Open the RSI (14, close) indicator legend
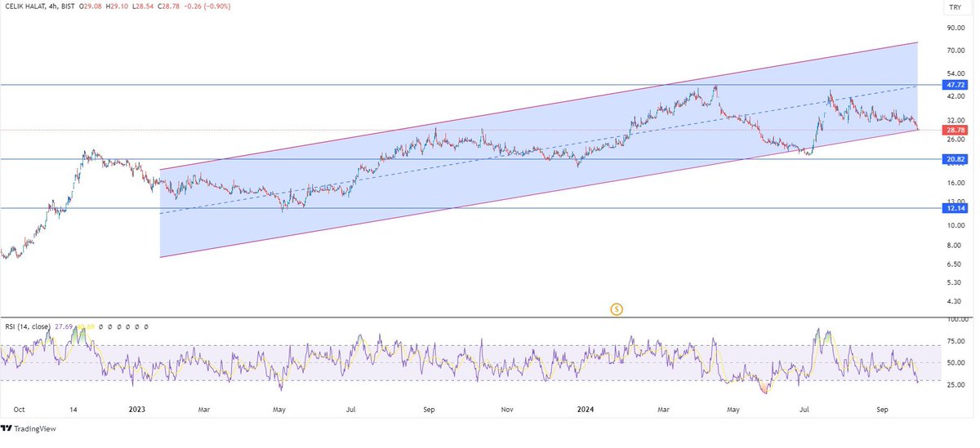This screenshot has height=448, width=980. 26,326
